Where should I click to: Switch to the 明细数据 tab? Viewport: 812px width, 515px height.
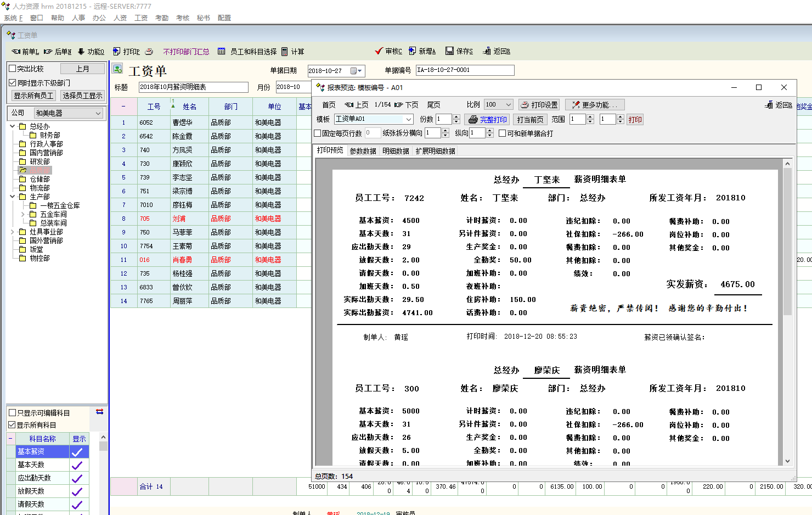click(396, 151)
